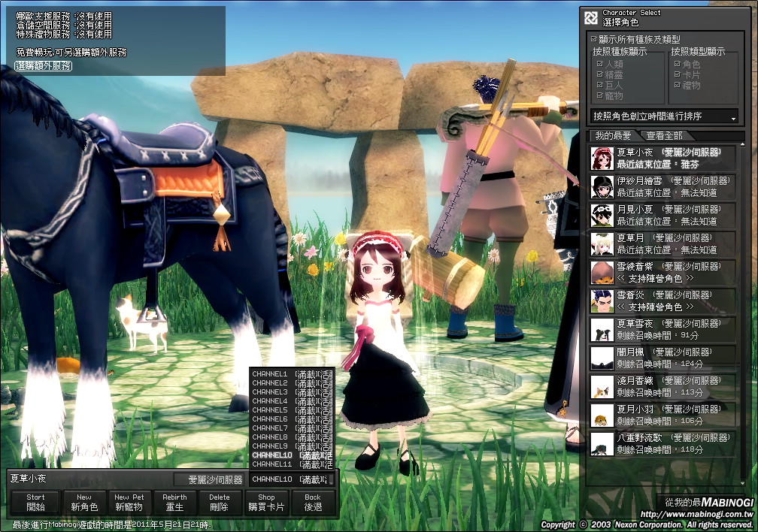The width and height of the screenshot is (758, 532).
Task: Select the 夏草雪夜 pet portrait
Action: [x=600, y=329]
